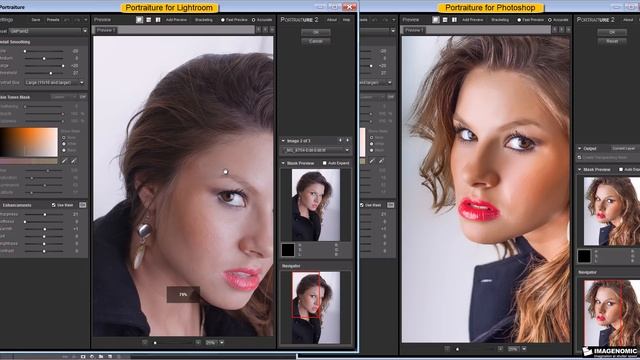Click next preview tab arrow in Lightroom window
This screenshot has height=360, width=640.
(265, 29)
